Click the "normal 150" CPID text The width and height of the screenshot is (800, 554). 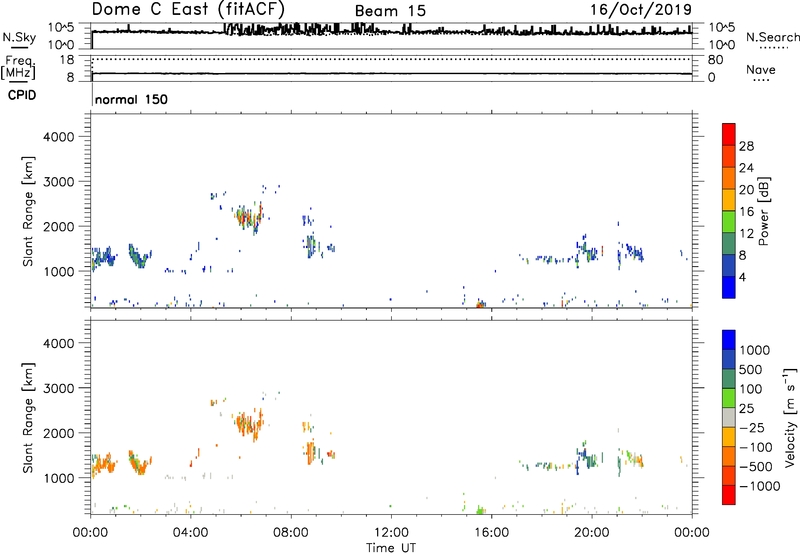pos(131,99)
